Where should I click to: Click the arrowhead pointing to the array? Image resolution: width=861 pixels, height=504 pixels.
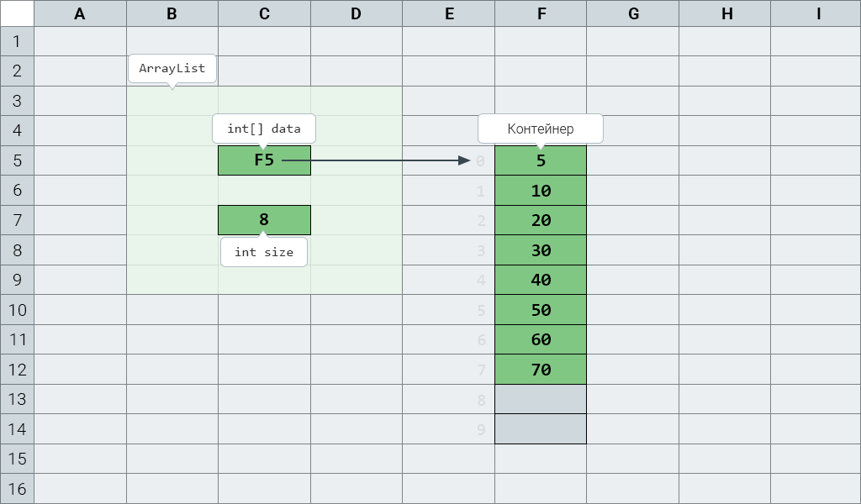464,160
